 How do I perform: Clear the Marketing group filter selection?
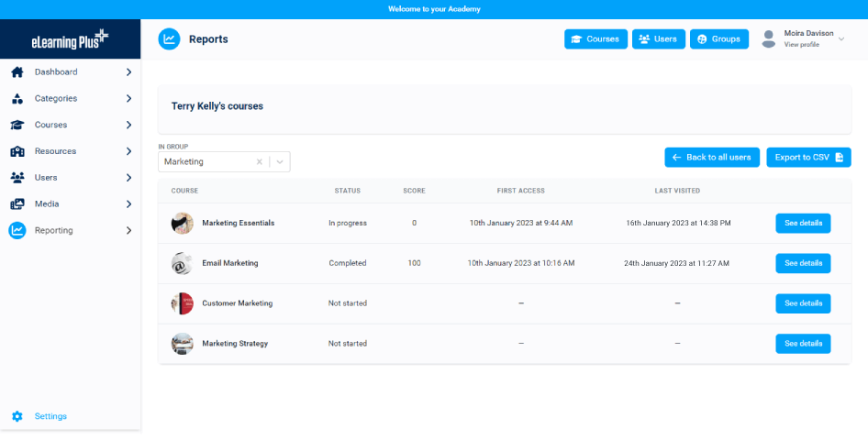coord(259,161)
